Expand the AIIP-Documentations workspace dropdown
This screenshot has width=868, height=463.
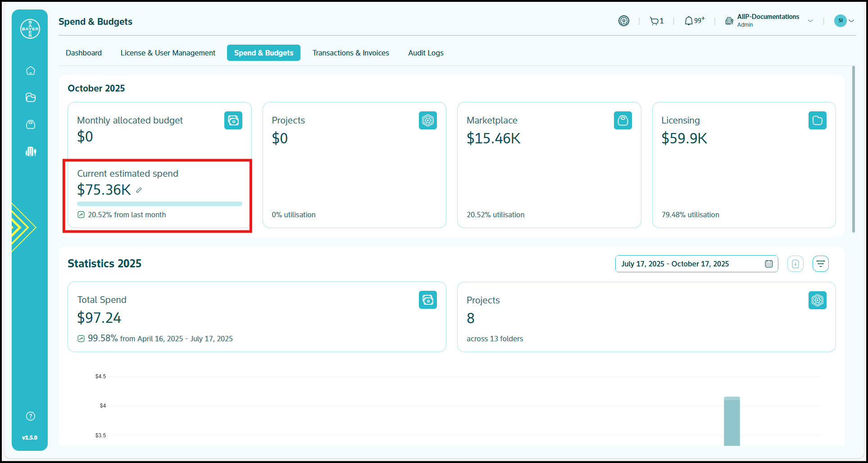point(810,21)
